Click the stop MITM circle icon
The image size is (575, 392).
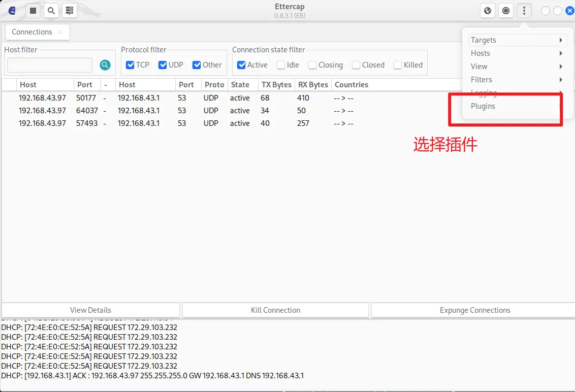pyautogui.click(x=506, y=11)
